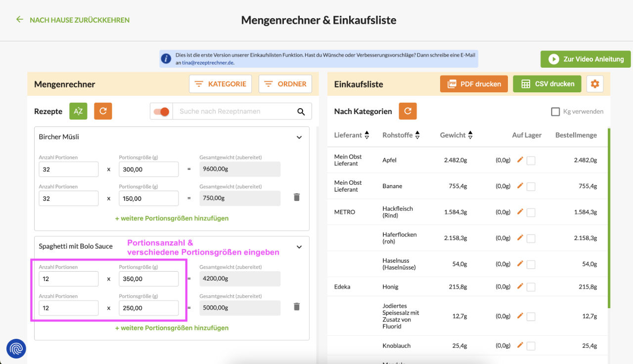The height and width of the screenshot is (364, 633).
Task: Collapse the Bircher Müsli recipe panel
Action: tap(299, 137)
